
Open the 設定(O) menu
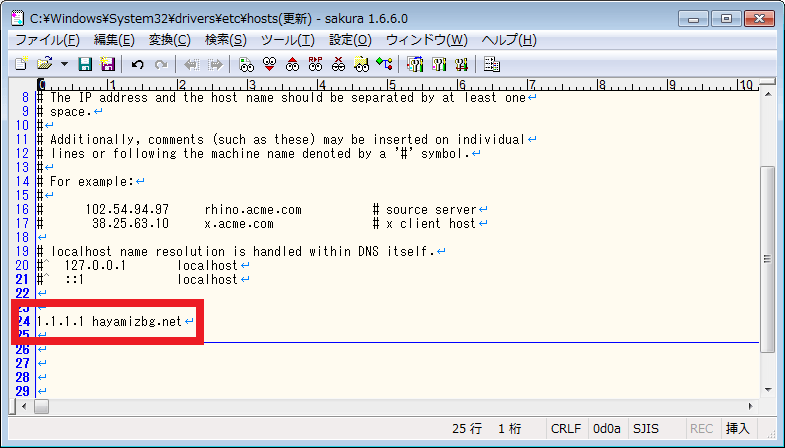coord(350,40)
